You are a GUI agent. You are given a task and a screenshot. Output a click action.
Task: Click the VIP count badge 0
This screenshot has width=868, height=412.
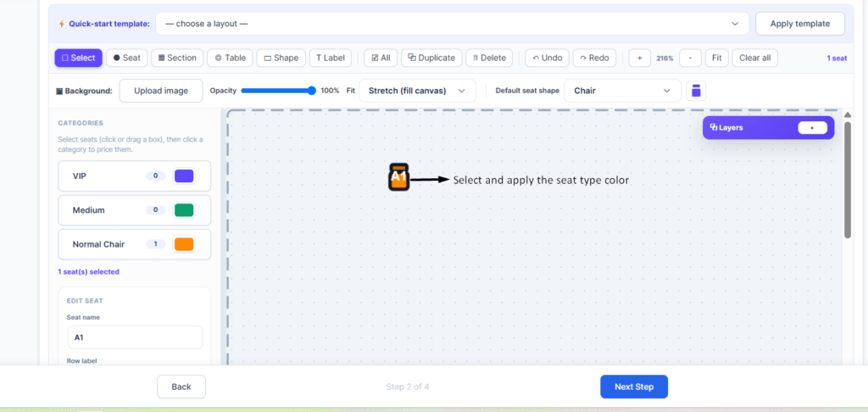156,176
